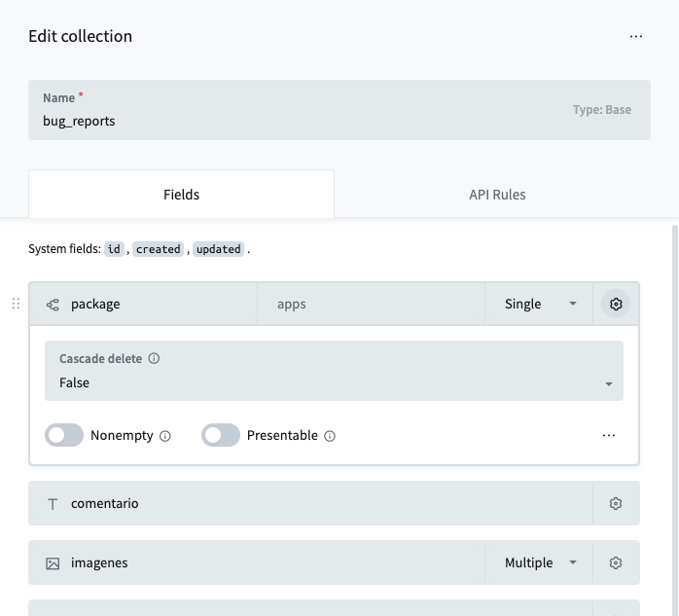Image resolution: width=679 pixels, height=616 pixels.
Task: Click the collection Name input field
Action: [292, 122]
